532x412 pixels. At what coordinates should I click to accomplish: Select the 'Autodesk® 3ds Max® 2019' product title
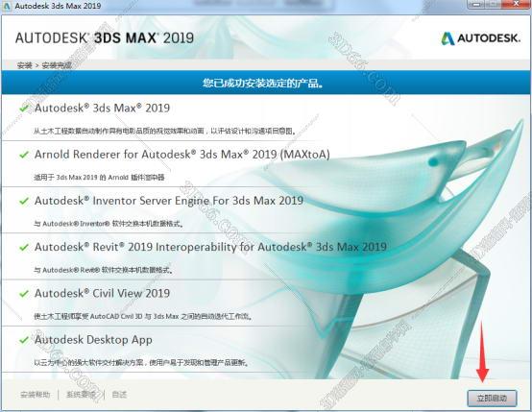coord(102,108)
